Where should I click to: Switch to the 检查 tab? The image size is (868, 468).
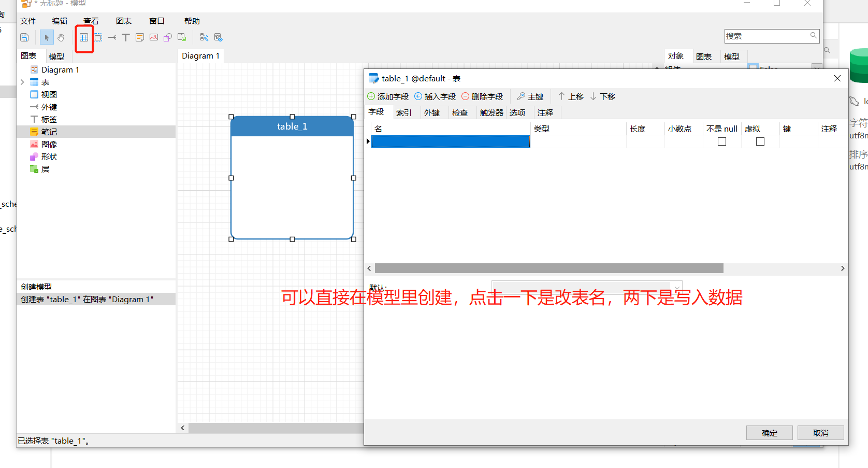(460, 112)
